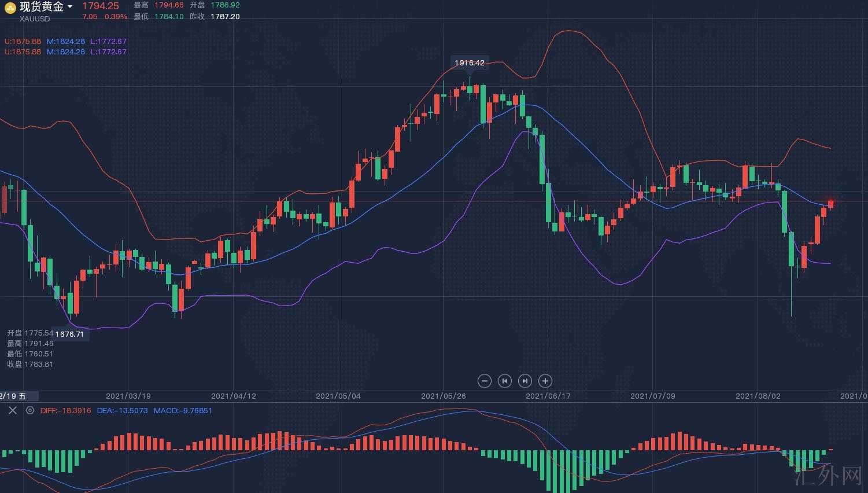Screen dimensions: 868x493
Task: Zoom in the chart with plus icon
Action: click(x=545, y=381)
